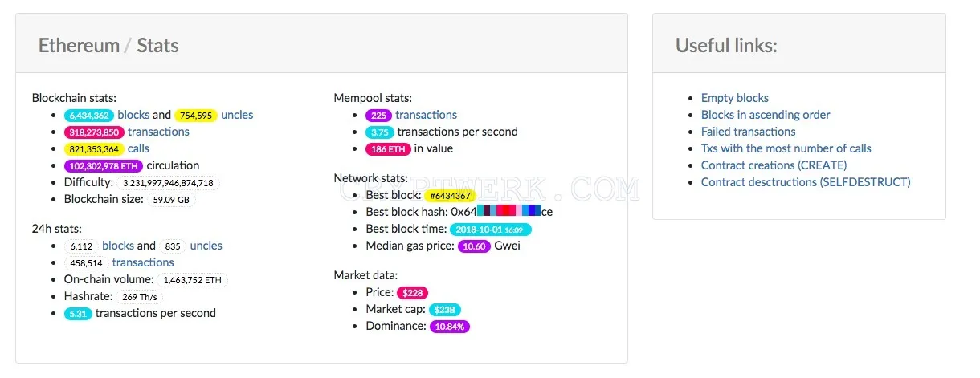Open the Mempool transactions link
Screen dimensions: 980x378
(426, 115)
